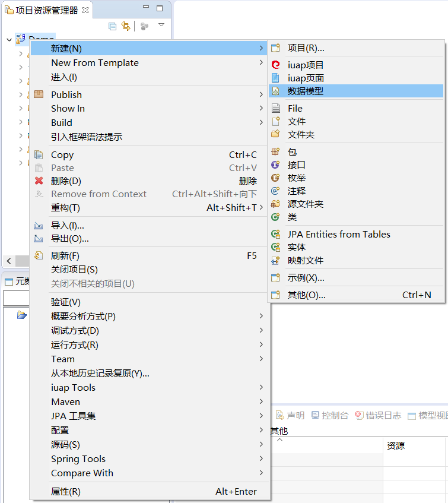
Task: Switch to the 控制台 console tab
Action: point(330,415)
